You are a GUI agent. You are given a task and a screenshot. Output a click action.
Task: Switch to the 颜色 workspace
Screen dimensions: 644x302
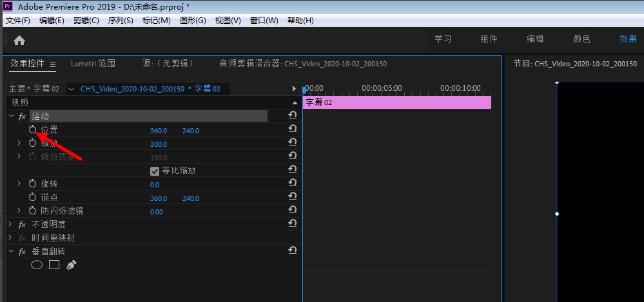581,39
